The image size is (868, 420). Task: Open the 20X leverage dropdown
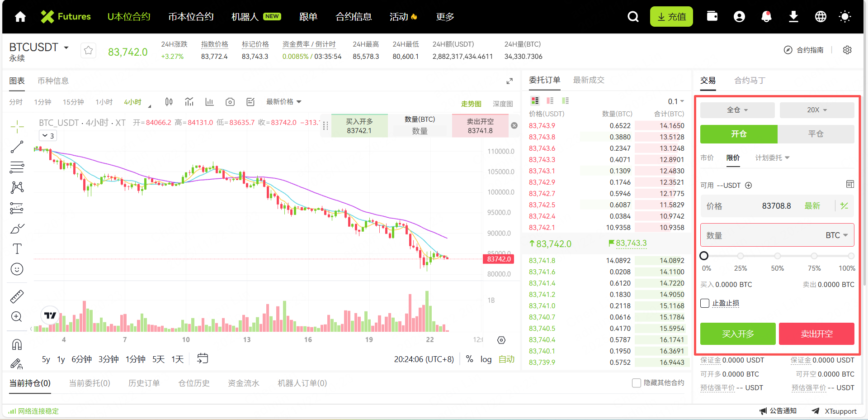pos(816,110)
